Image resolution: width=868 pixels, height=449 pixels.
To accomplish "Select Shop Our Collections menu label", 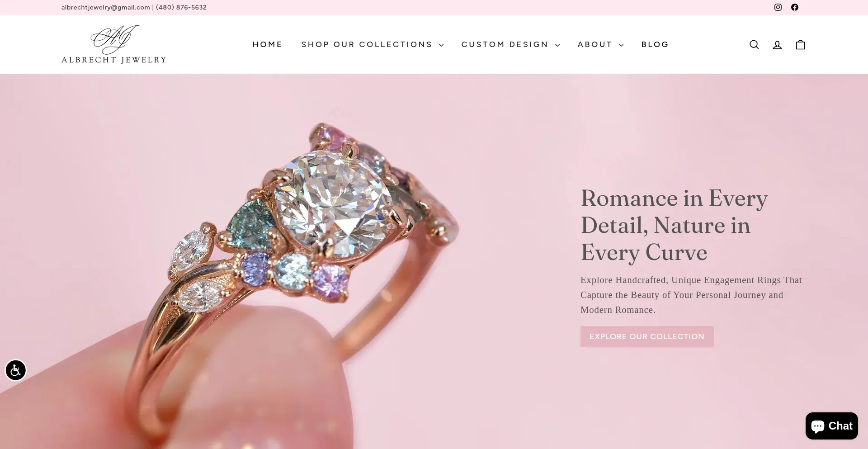I will coord(367,44).
